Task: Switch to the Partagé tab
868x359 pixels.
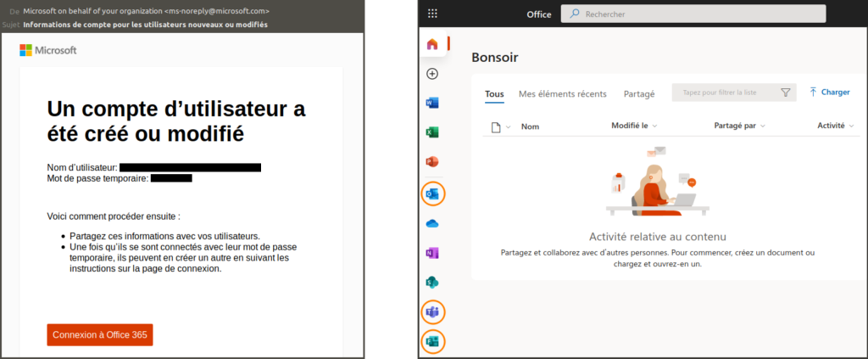Action: coord(639,93)
